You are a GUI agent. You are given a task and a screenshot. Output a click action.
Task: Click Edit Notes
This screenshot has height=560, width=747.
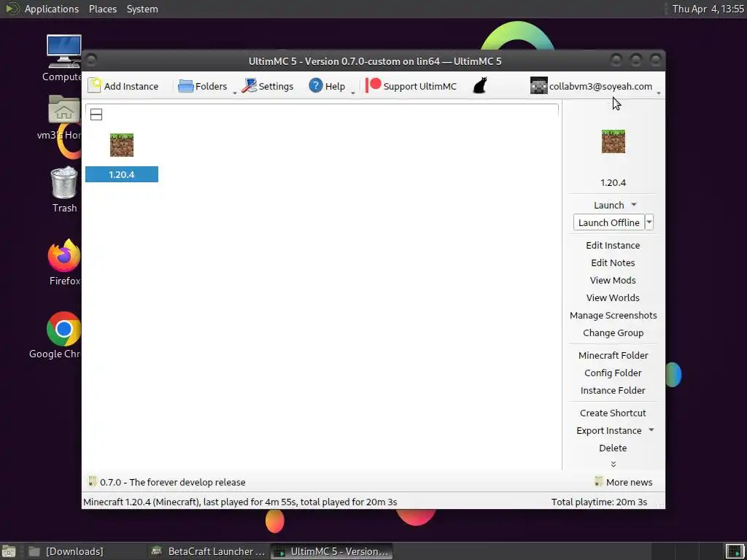pos(613,262)
